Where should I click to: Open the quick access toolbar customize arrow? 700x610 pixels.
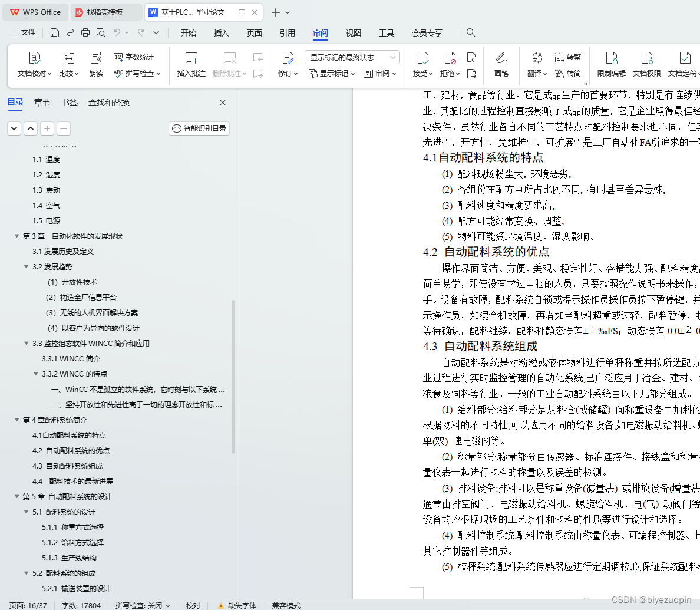(x=156, y=32)
